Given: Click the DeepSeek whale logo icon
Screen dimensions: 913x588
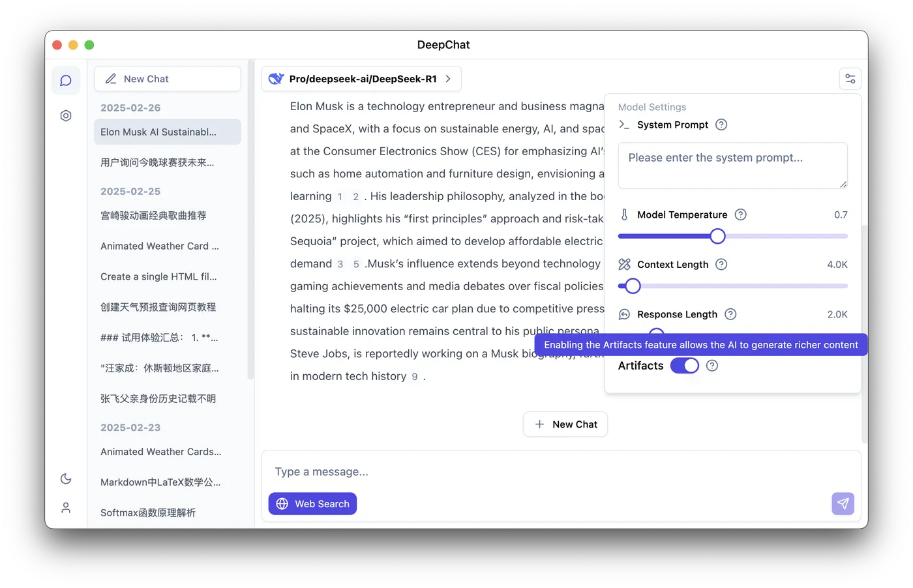Looking at the screenshot, I should 277,79.
